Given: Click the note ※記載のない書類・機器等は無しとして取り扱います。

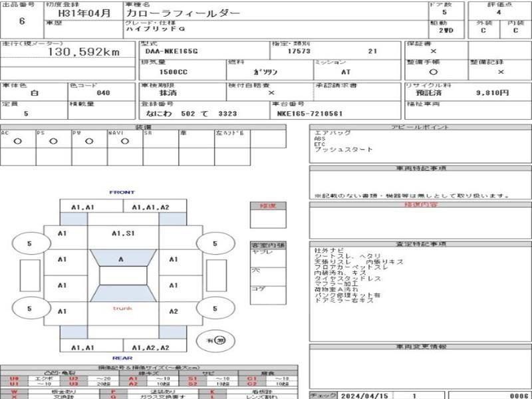Looking at the screenshot, I should [412, 196].
